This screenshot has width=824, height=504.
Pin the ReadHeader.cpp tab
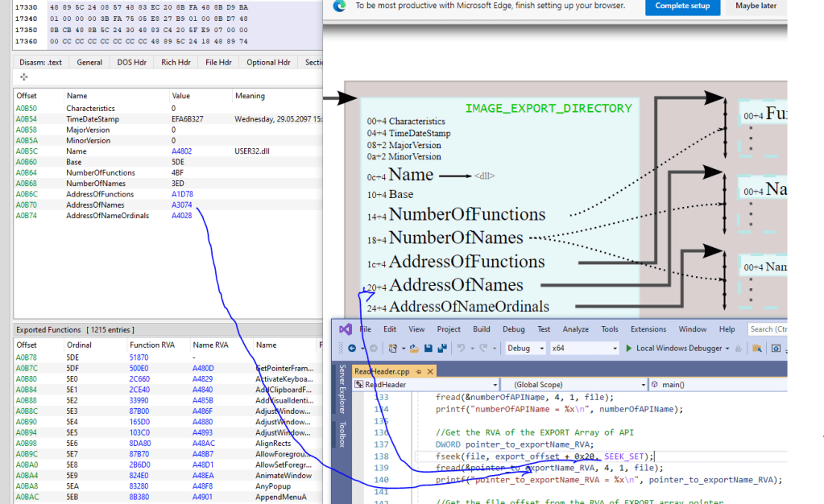418,371
